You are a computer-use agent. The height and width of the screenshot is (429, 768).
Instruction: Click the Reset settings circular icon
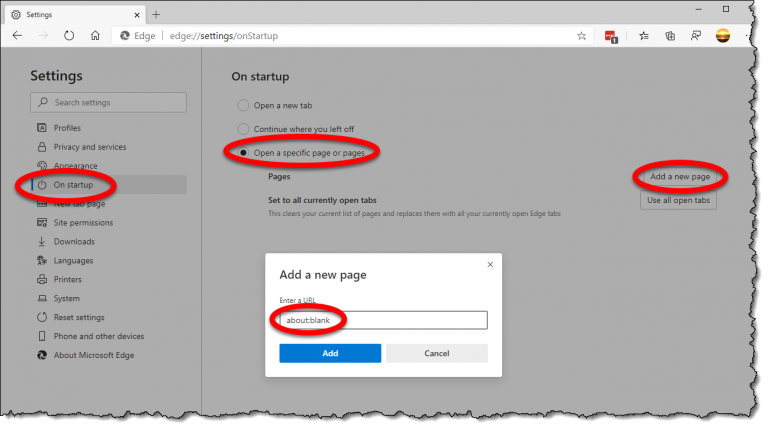click(x=42, y=317)
